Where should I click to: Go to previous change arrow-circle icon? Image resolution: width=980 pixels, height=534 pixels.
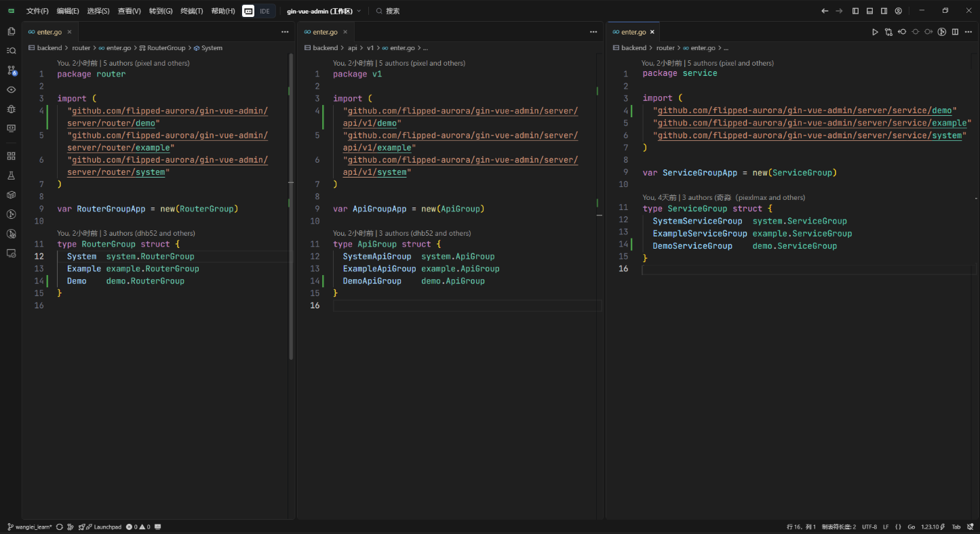click(902, 32)
